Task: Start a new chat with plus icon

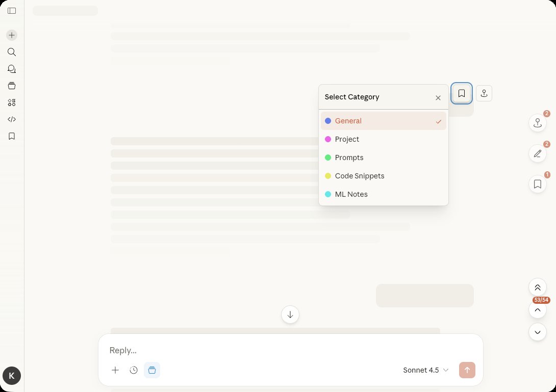Action: tap(12, 35)
